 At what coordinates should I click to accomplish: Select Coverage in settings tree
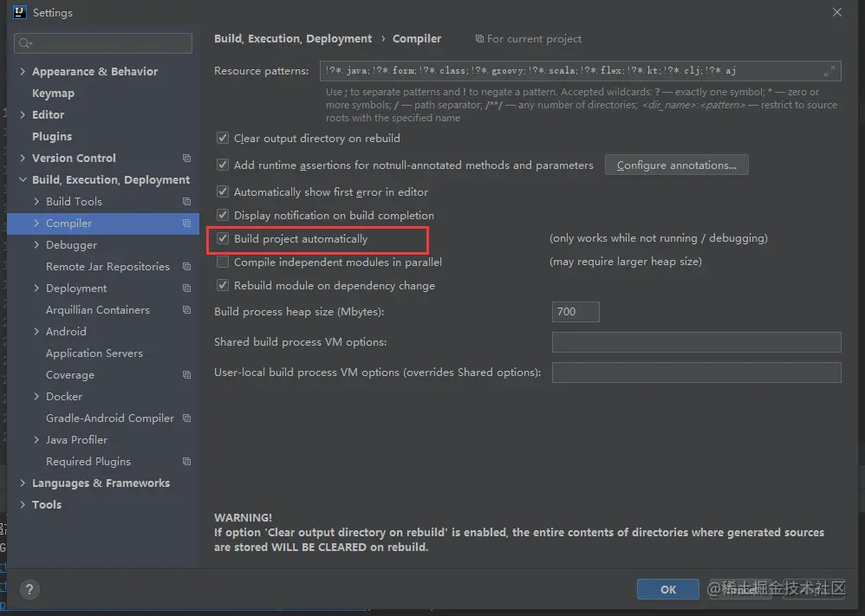click(70, 375)
